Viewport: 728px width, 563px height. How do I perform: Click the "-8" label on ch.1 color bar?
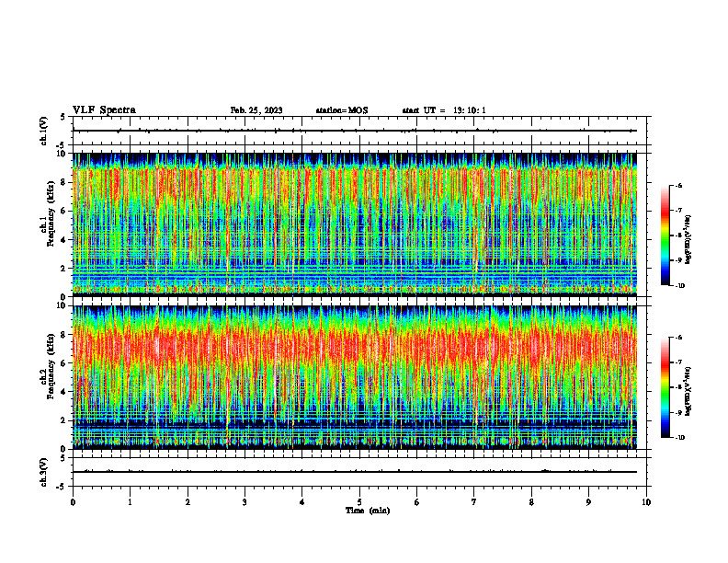coord(677,236)
